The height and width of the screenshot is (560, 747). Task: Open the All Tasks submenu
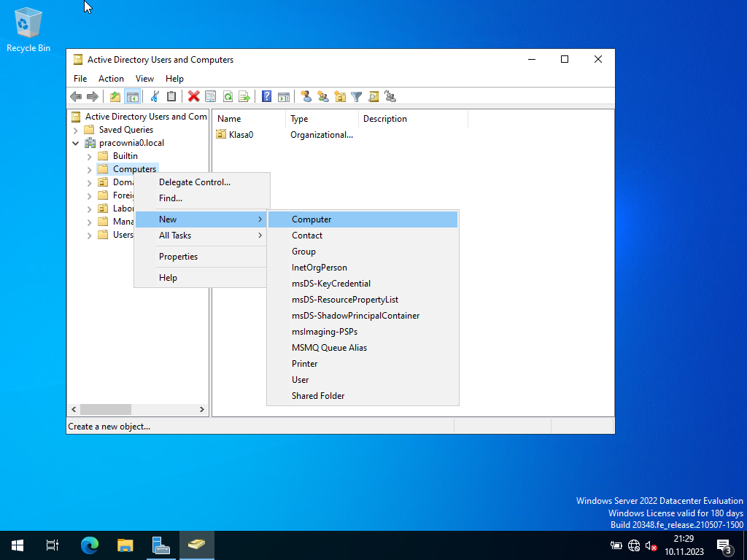click(x=201, y=236)
